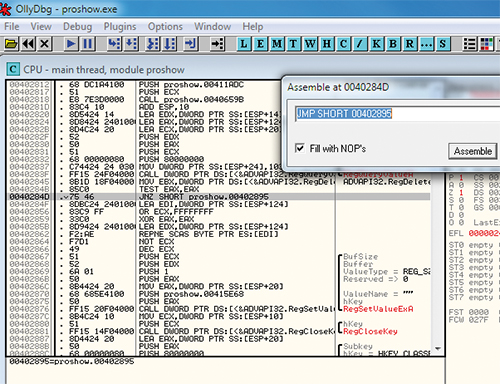Toggle the Fill with NOP's checkbox

[300, 148]
